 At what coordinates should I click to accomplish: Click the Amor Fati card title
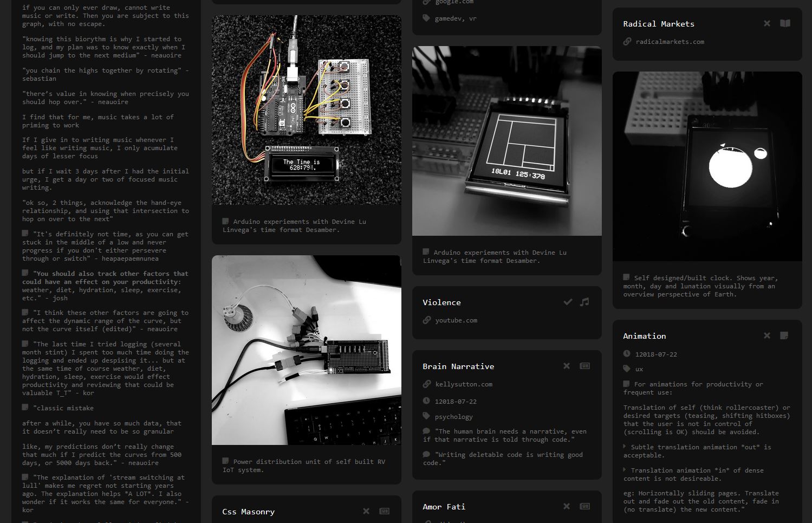[444, 507]
